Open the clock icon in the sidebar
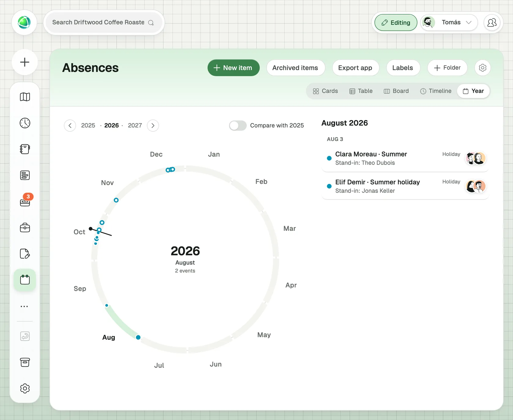The image size is (513, 420). click(25, 123)
